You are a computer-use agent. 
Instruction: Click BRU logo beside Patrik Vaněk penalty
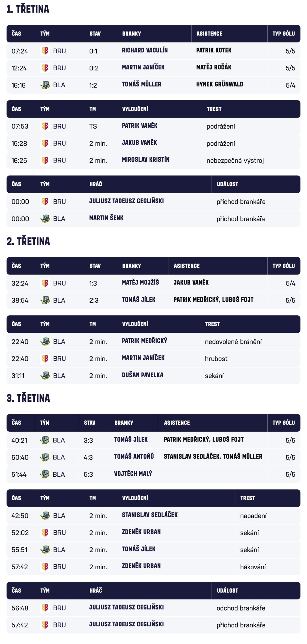(45, 126)
